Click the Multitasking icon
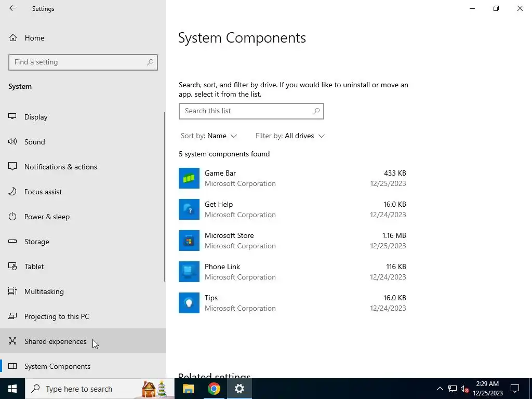 pyautogui.click(x=12, y=291)
